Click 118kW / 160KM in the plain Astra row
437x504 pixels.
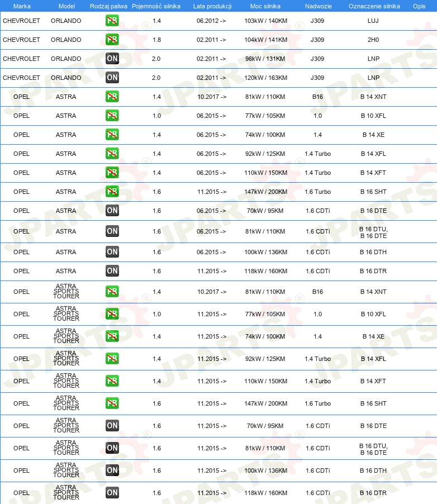[x=265, y=271]
